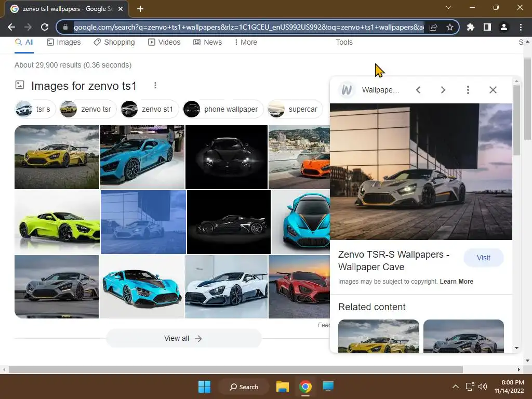Select the All search tab
Screen dimensions: 532x399
pyautogui.click(x=24, y=43)
